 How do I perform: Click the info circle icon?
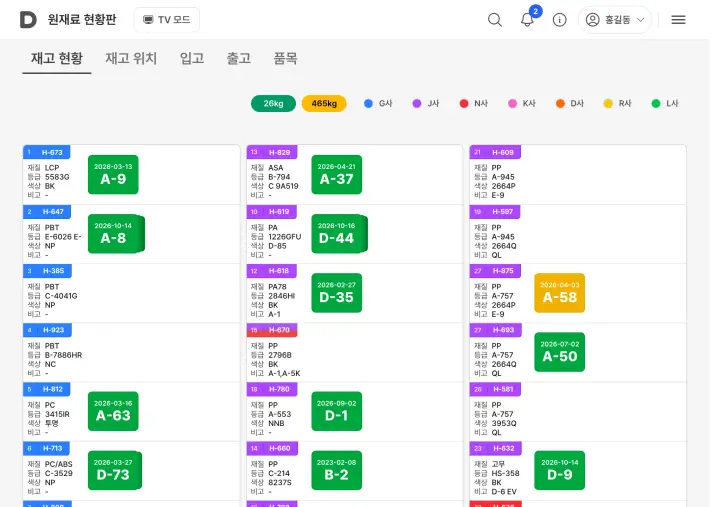[x=559, y=20]
